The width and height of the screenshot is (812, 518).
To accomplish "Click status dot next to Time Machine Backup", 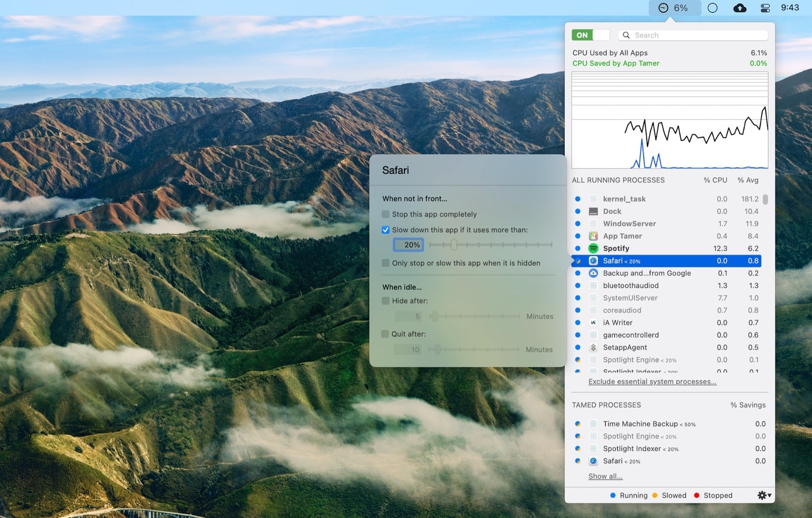I will click(578, 424).
